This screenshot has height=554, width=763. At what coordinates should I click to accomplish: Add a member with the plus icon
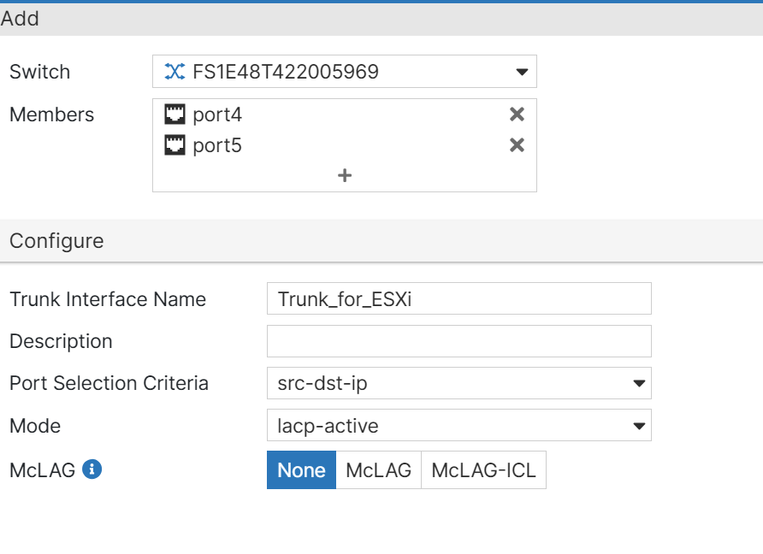(x=345, y=175)
